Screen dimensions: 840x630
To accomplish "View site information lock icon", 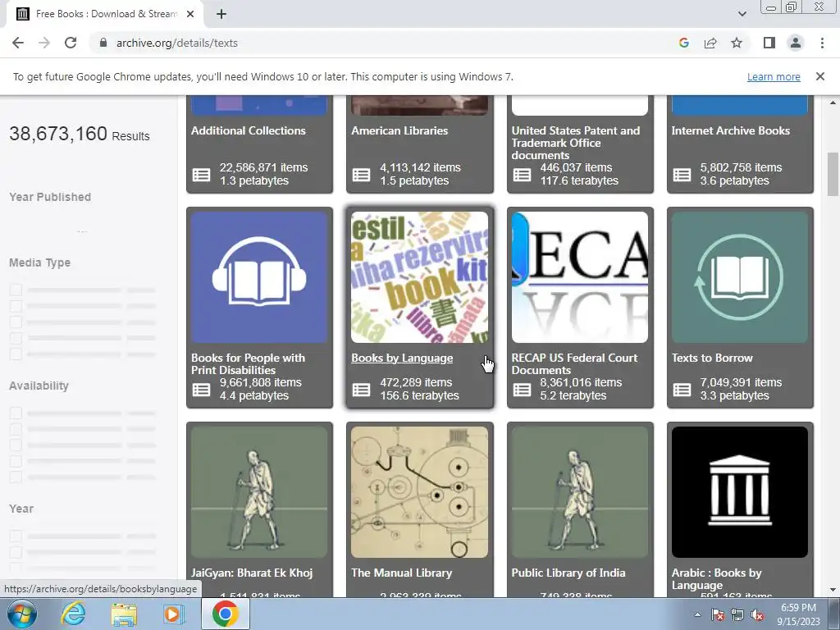I will (103, 43).
